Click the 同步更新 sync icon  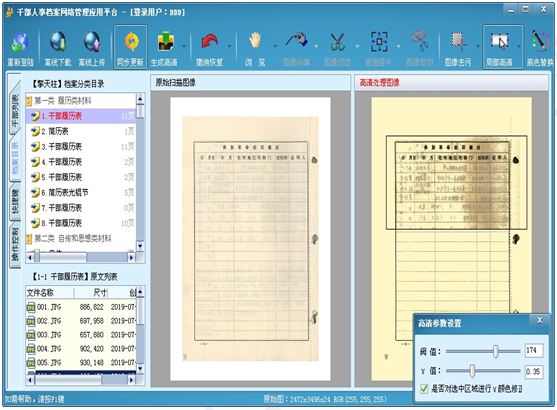pyautogui.click(x=131, y=42)
